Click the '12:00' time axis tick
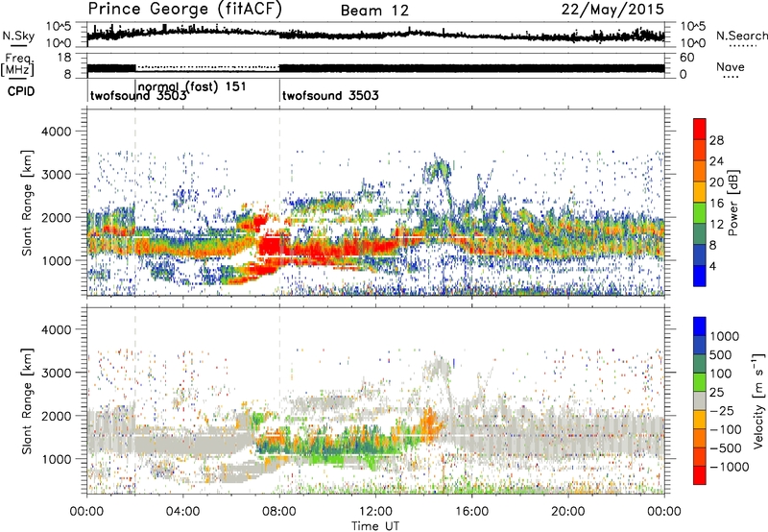 375,512
